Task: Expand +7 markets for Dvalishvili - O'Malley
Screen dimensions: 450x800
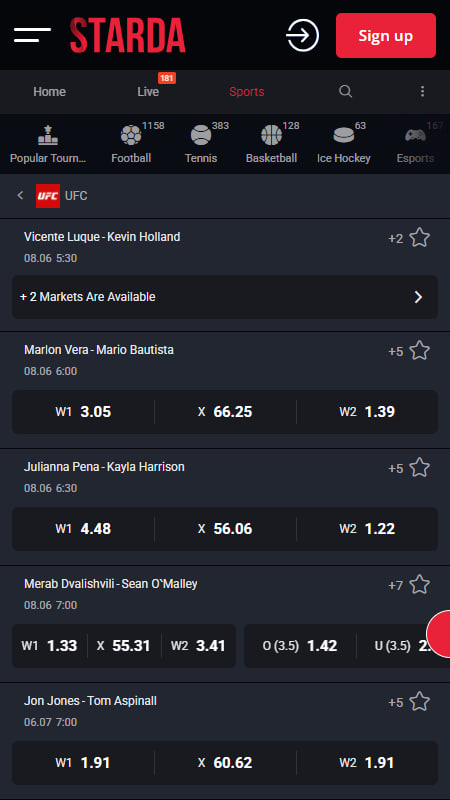Action: pyautogui.click(x=395, y=585)
